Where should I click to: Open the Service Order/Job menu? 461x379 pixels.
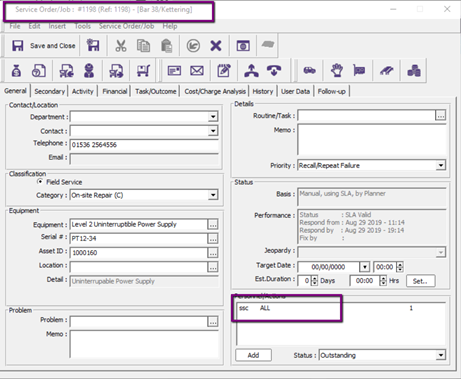click(x=126, y=26)
